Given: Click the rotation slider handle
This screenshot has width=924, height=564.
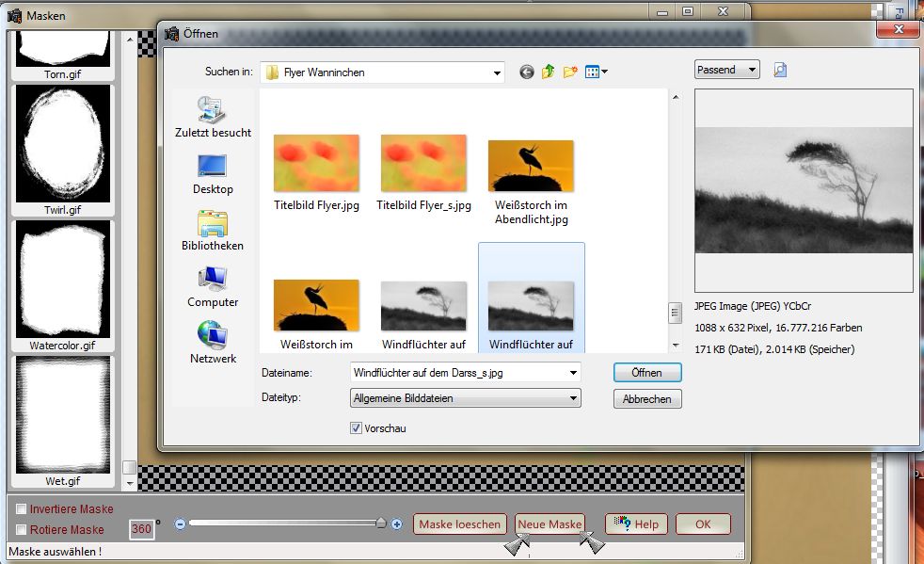Looking at the screenshot, I should (381, 524).
